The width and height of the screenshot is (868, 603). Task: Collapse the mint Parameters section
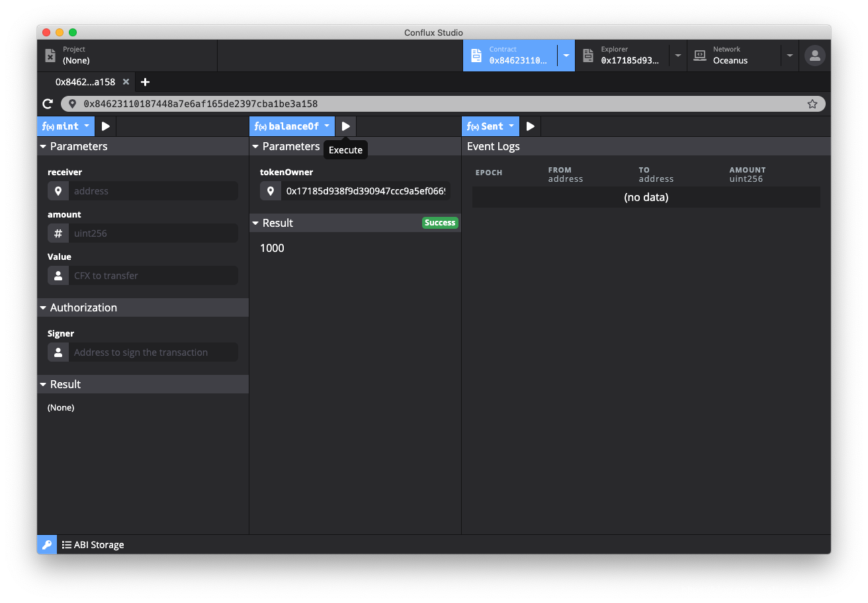[143, 146]
